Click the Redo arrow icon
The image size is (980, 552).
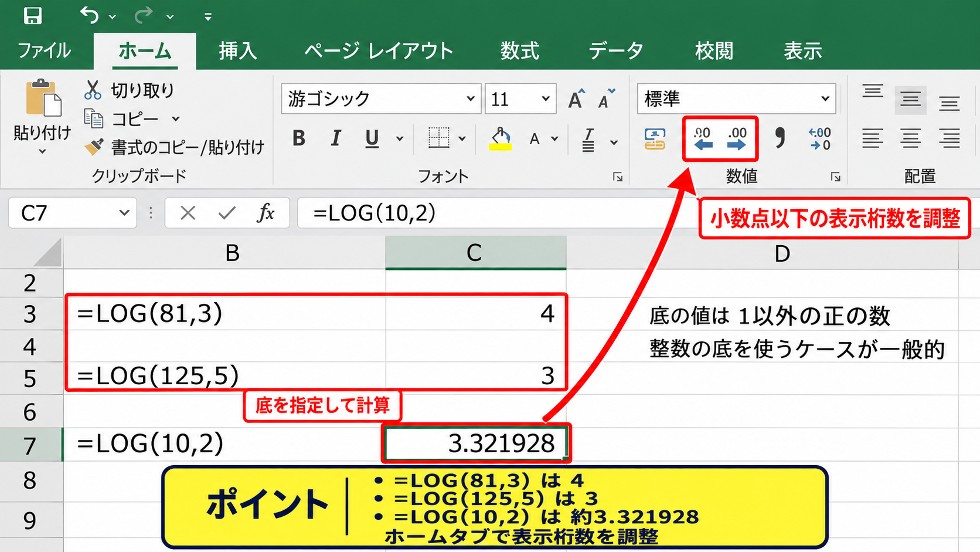click(x=144, y=15)
